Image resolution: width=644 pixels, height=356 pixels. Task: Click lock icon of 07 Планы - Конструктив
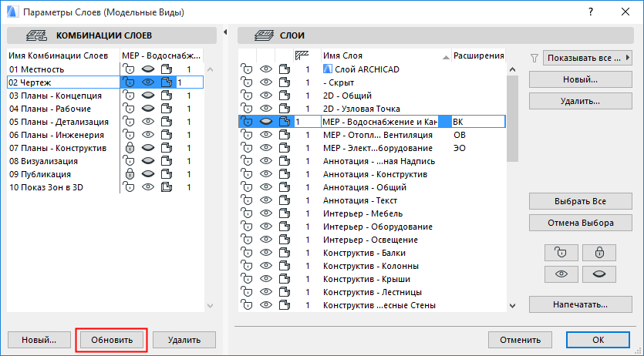pos(129,148)
